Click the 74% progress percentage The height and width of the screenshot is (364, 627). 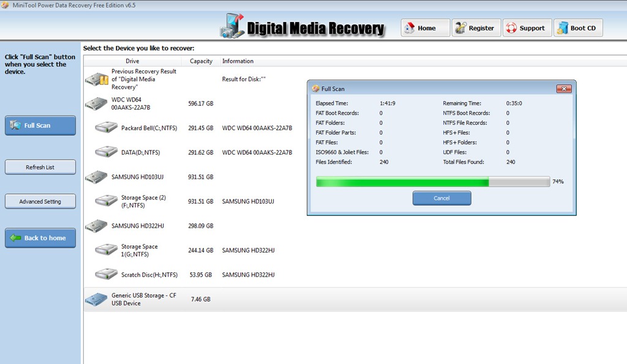pyautogui.click(x=558, y=182)
